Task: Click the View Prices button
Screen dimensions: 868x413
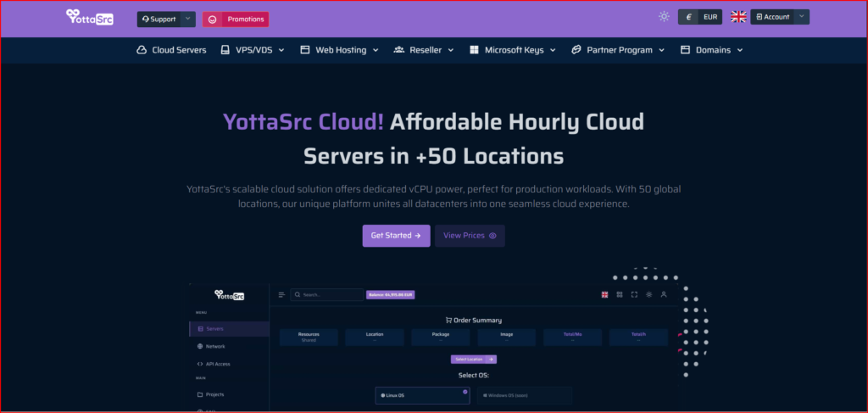Action: click(470, 236)
